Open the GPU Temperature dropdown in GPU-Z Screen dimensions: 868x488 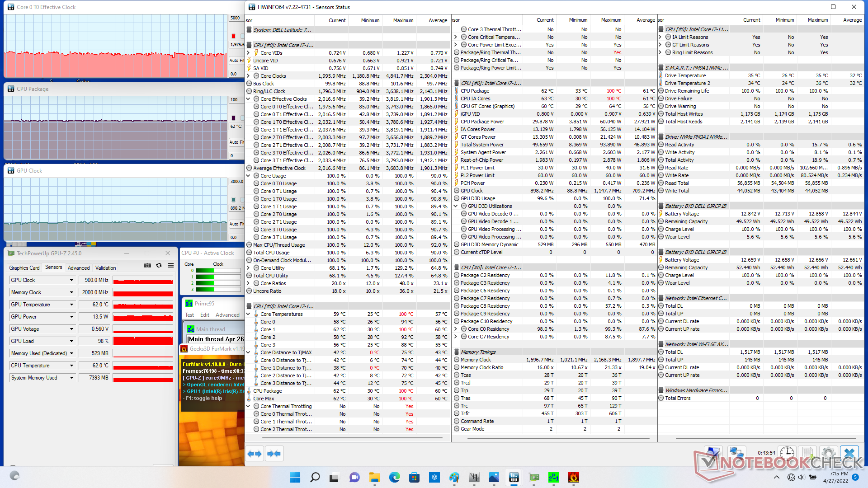point(71,305)
